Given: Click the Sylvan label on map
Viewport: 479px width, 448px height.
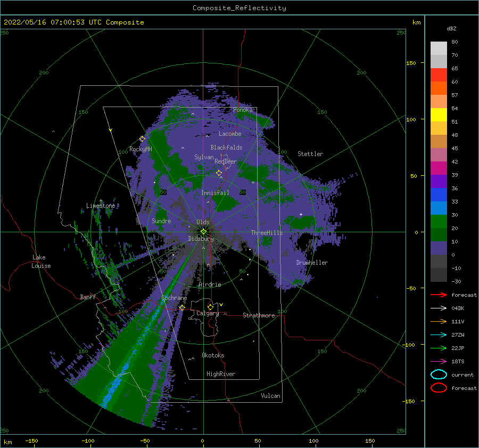Looking at the screenshot, I should (x=204, y=157).
